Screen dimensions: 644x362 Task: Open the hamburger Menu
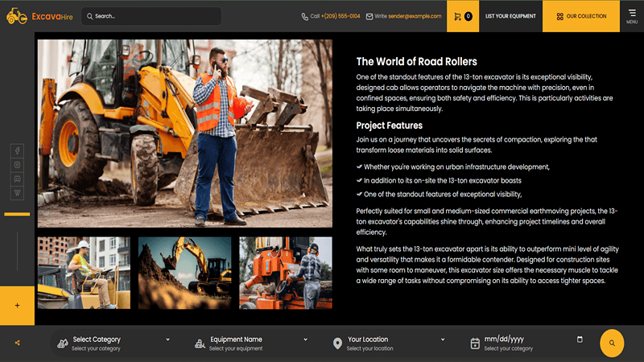[x=632, y=16]
